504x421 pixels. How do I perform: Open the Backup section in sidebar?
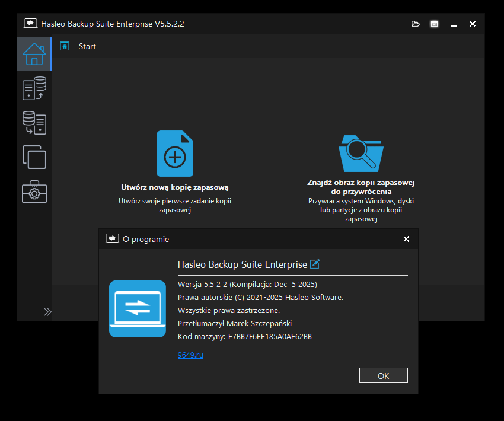coord(34,88)
